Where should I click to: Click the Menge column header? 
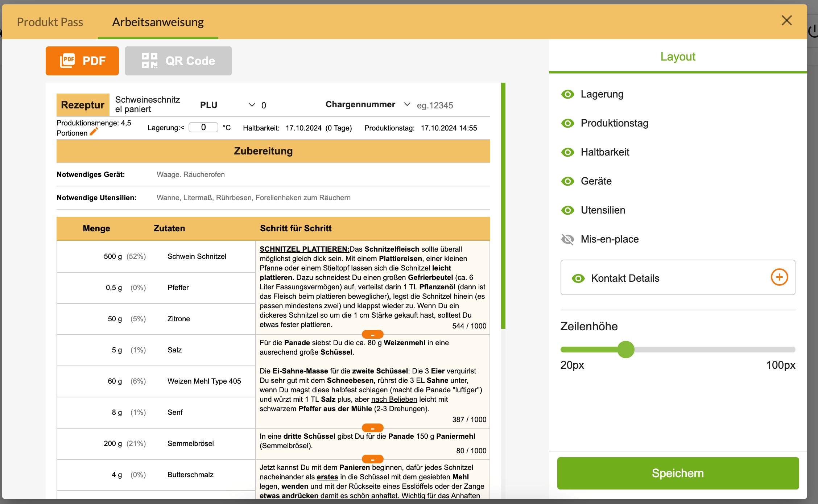point(96,228)
